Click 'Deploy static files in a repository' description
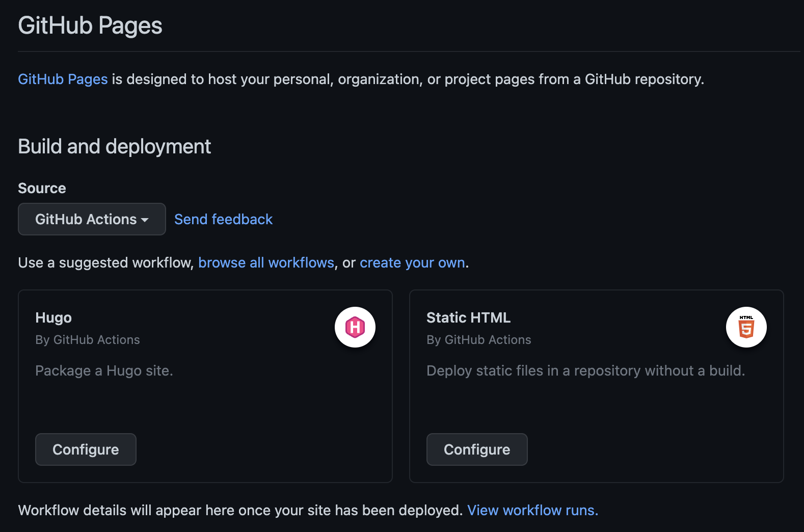This screenshot has height=532, width=804. 585,370
